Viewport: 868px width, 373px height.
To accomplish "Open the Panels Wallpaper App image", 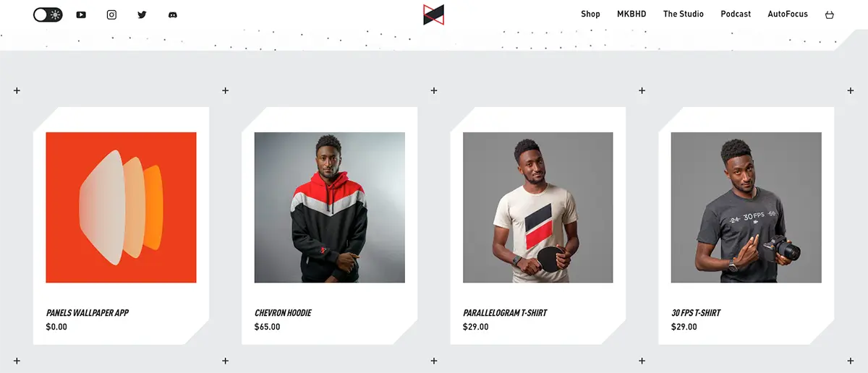I will point(121,207).
